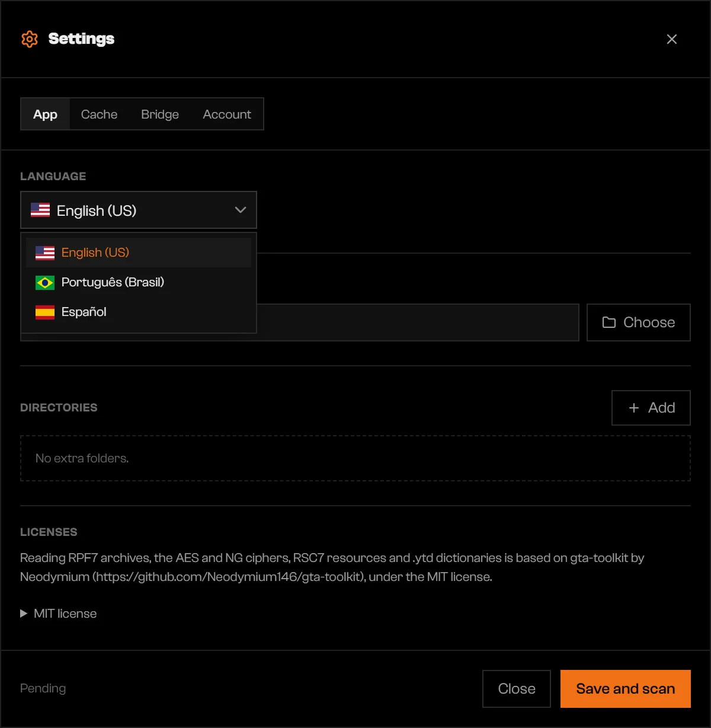Switch to the App tab
Screen dimensions: 711x728
tap(45, 114)
